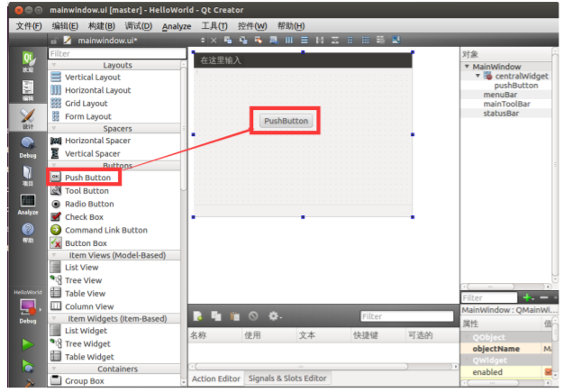Open the 调试(D) menu
563x392 pixels.
[138, 26]
